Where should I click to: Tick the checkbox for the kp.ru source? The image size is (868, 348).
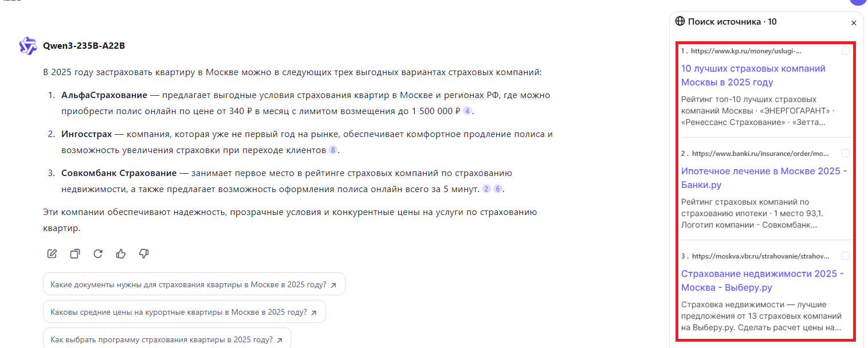click(x=846, y=51)
